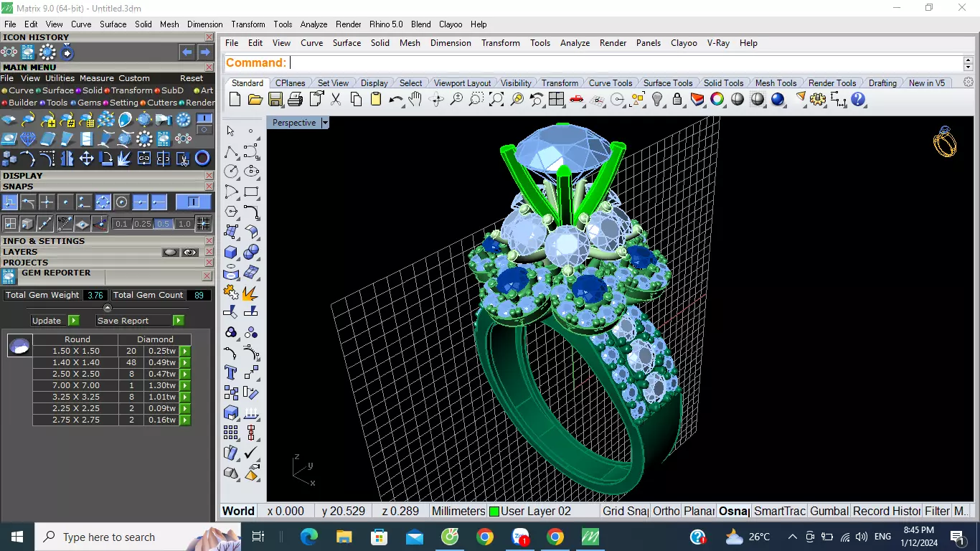The width and height of the screenshot is (980, 551).
Task: Click the Windows taskbar search box
Action: 138,537
